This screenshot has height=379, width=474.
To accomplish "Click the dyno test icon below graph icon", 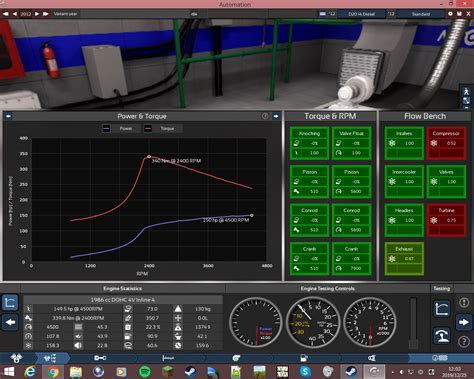I will click(442, 335).
